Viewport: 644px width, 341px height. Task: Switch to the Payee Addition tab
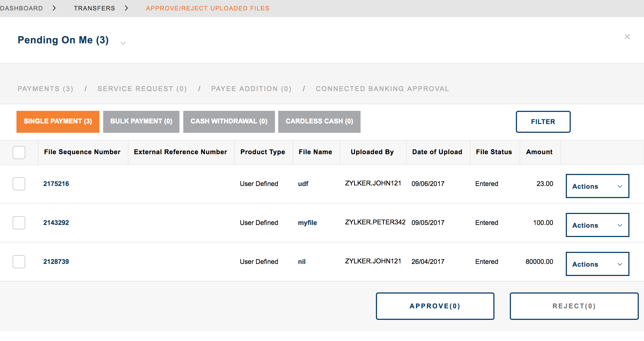251,88
